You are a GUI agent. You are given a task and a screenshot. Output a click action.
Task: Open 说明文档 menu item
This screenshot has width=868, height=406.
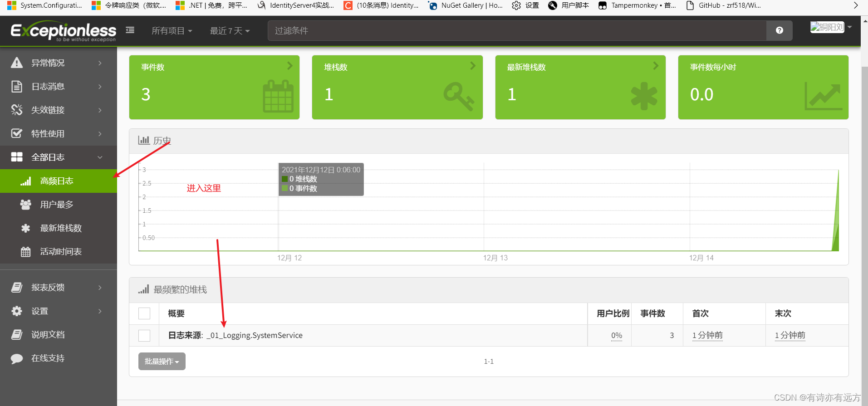(x=59, y=334)
